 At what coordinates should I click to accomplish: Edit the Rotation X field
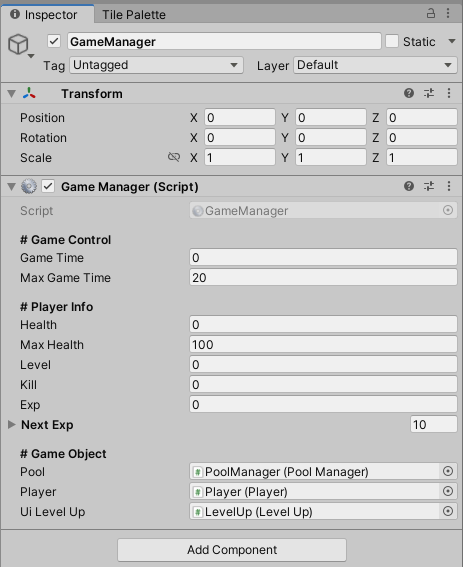click(x=240, y=137)
